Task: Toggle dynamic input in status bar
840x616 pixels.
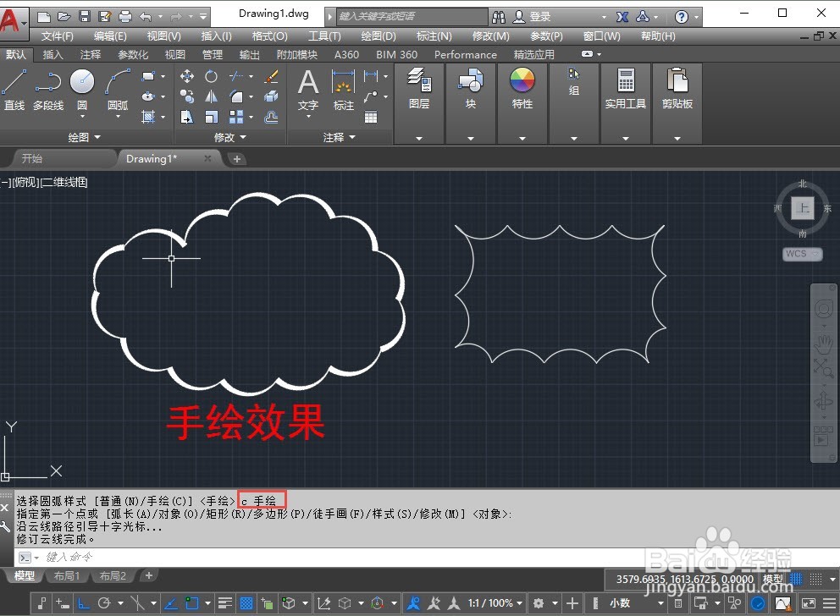Action: pos(63,603)
